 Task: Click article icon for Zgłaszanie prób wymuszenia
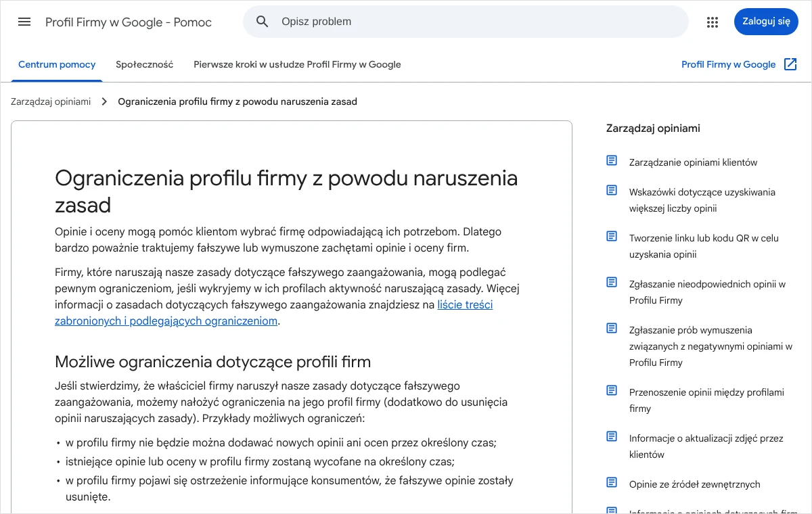tap(612, 329)
